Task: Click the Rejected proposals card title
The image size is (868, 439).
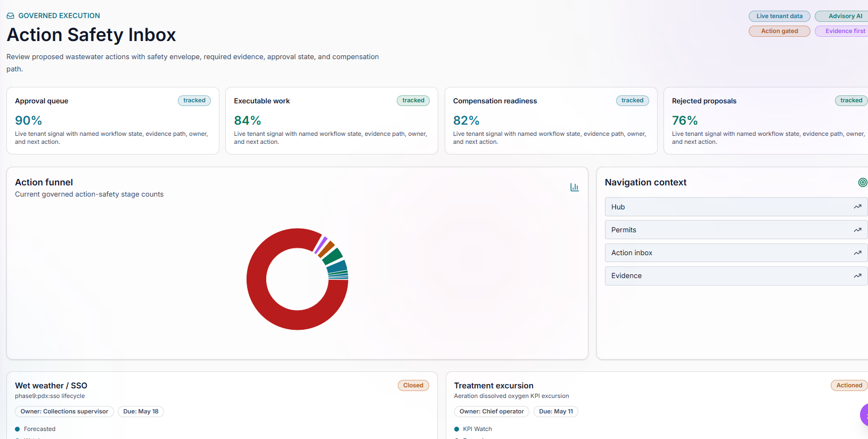Action: coord(704,101)
